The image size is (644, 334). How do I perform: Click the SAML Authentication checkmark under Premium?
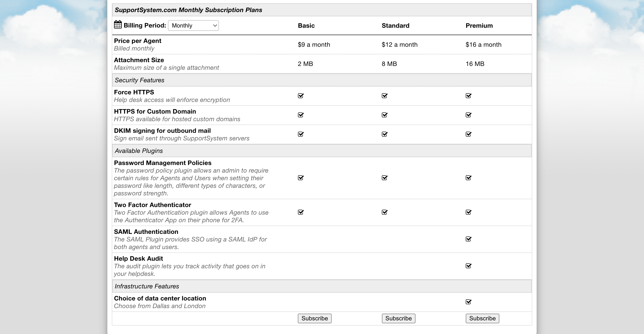point(468,239)
